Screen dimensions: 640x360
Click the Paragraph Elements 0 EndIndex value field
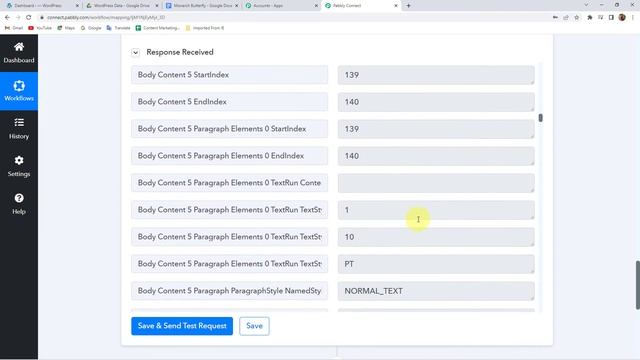(x=436, y=156)
